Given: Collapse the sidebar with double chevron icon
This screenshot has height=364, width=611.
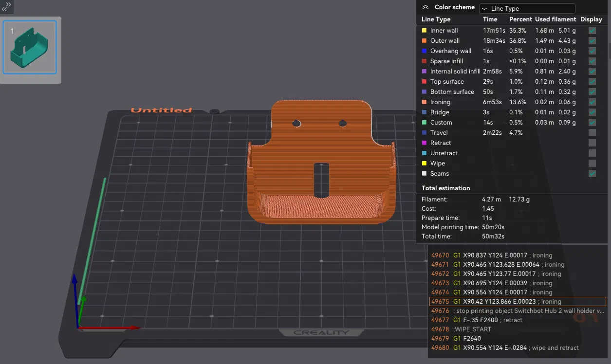Looking at the screenshot, I should coord(6,6).
